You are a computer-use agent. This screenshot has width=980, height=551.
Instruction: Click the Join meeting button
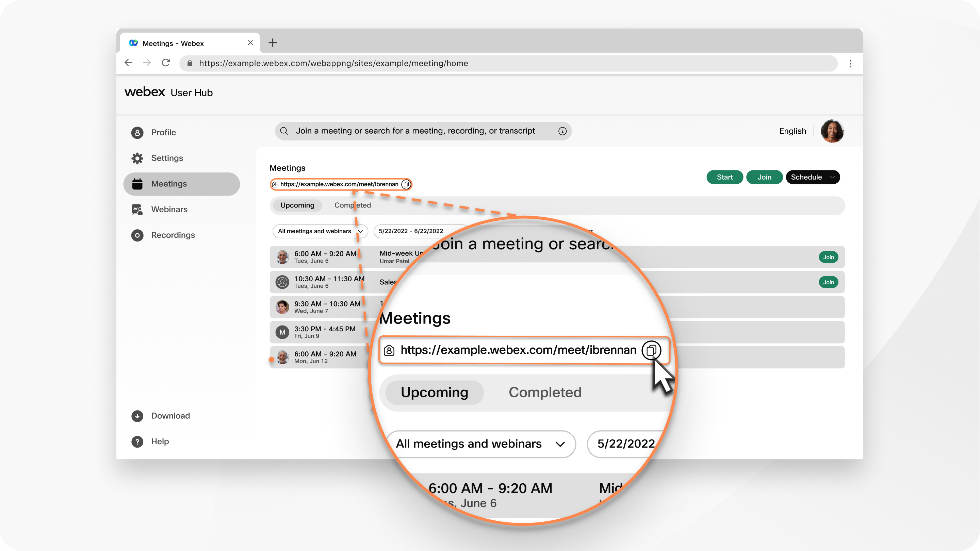[764, 177]
